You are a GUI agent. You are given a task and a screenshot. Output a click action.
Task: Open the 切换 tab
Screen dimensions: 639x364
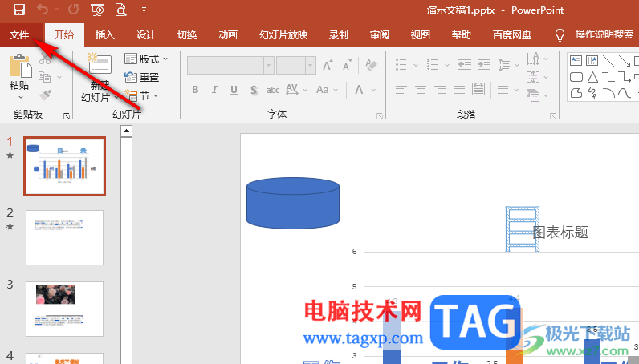[187, 35]
